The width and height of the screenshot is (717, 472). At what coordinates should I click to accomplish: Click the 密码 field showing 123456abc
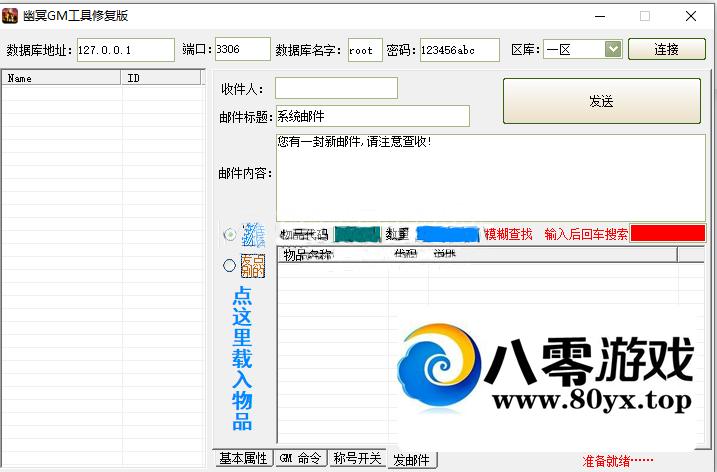coord(460,50)
